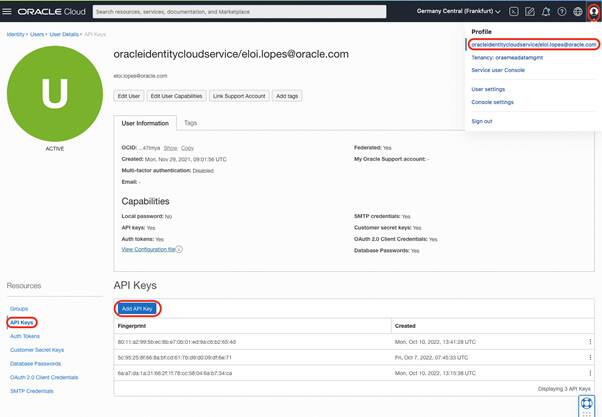Open actions menu for the 13:41:28 API key
This screenshot has width=602, height=417.
click(590, 342)
